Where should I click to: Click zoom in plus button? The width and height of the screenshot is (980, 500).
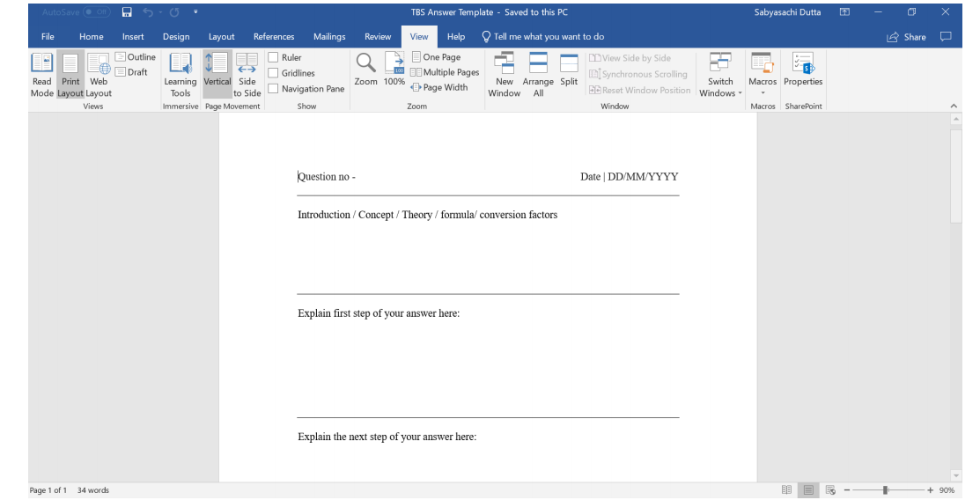[x=930, y=490]
